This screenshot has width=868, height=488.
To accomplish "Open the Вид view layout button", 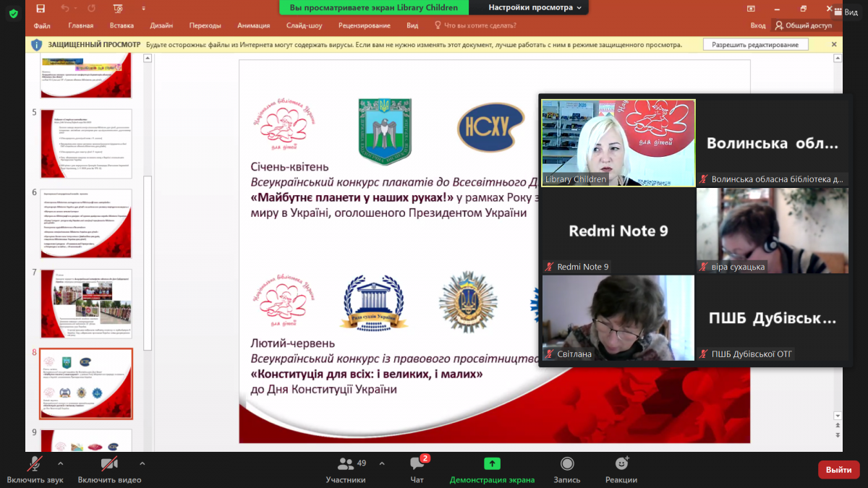I will pos(845,13).
